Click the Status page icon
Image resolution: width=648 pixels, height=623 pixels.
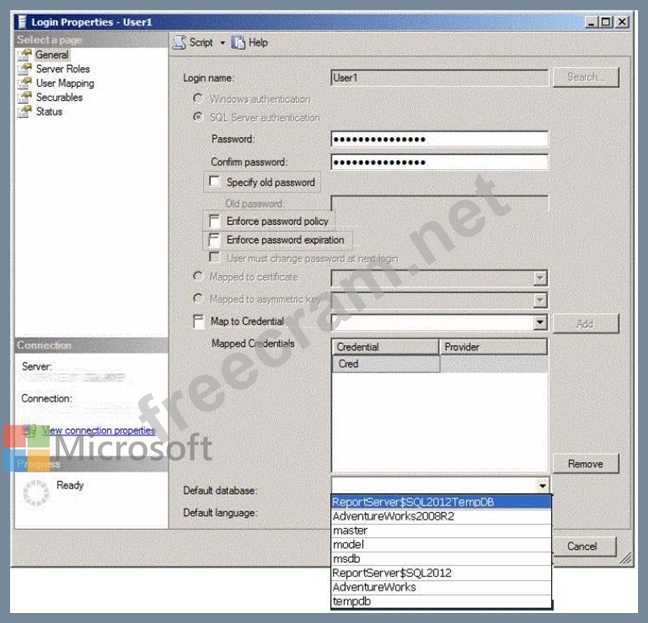[25, 112]
